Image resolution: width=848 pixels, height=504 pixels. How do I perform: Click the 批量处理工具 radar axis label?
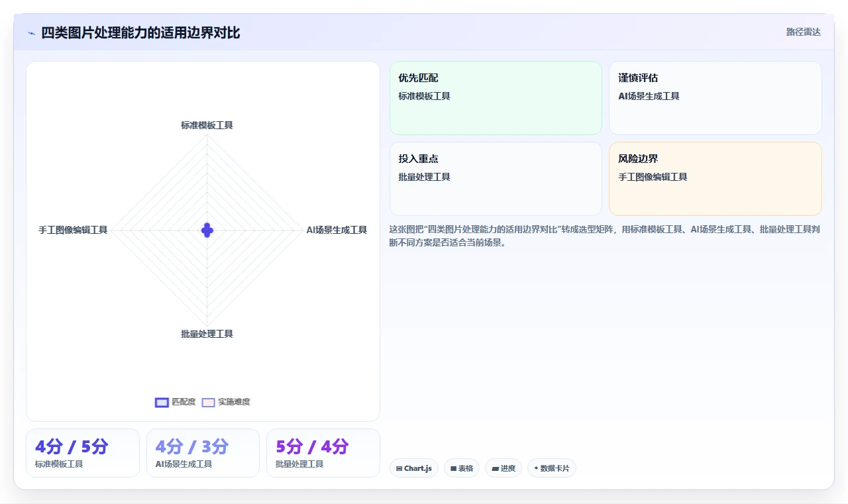click(207, 334)
